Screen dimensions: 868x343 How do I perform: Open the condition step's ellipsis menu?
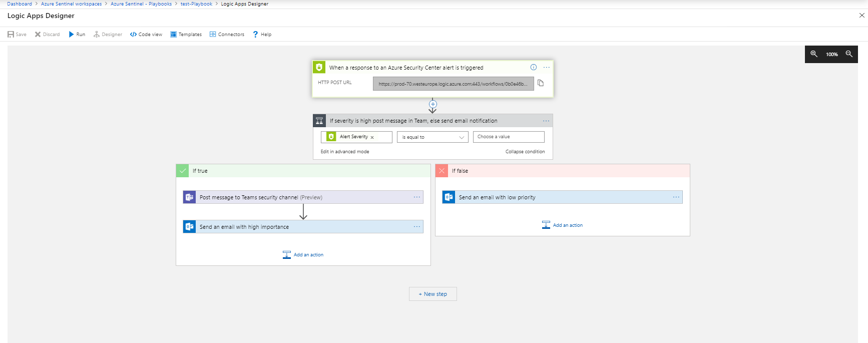[x=546, y=121]
